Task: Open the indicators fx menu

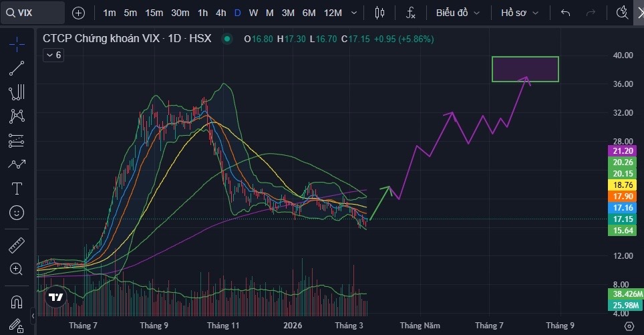Action: [x=411, y=13]
